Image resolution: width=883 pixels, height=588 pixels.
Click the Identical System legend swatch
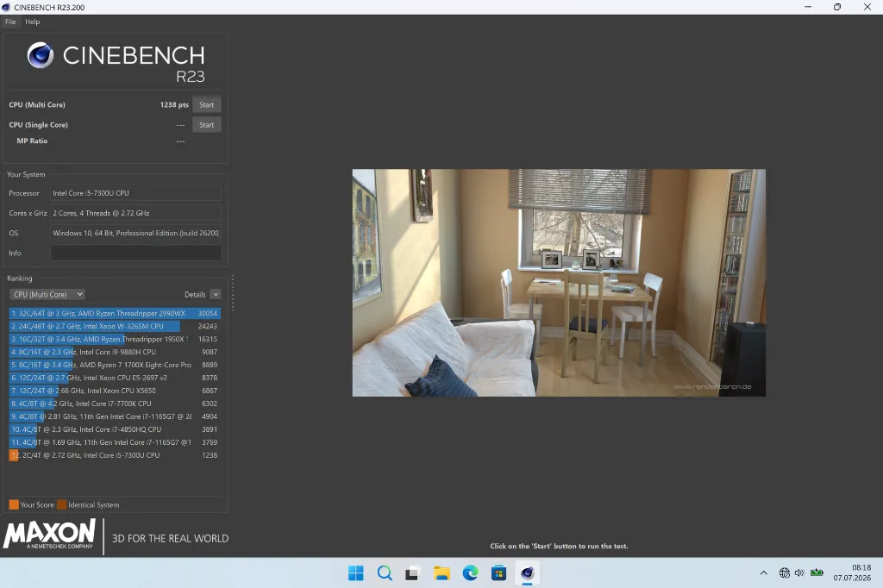click(62, 504)
